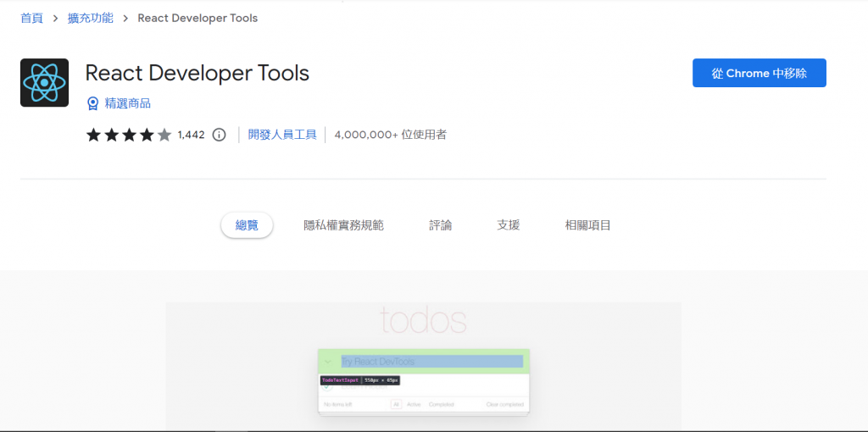
Task: Click the todos preview screenshot
Action: [423, 366]
